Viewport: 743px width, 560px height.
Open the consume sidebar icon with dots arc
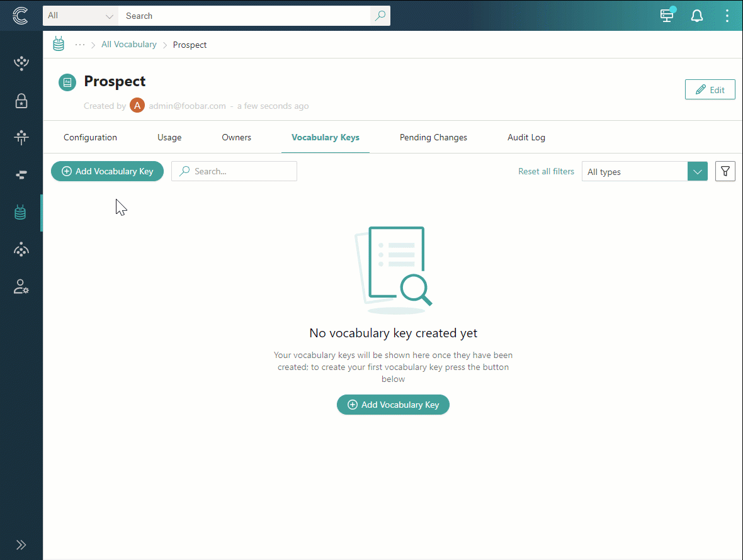point(21,249)
